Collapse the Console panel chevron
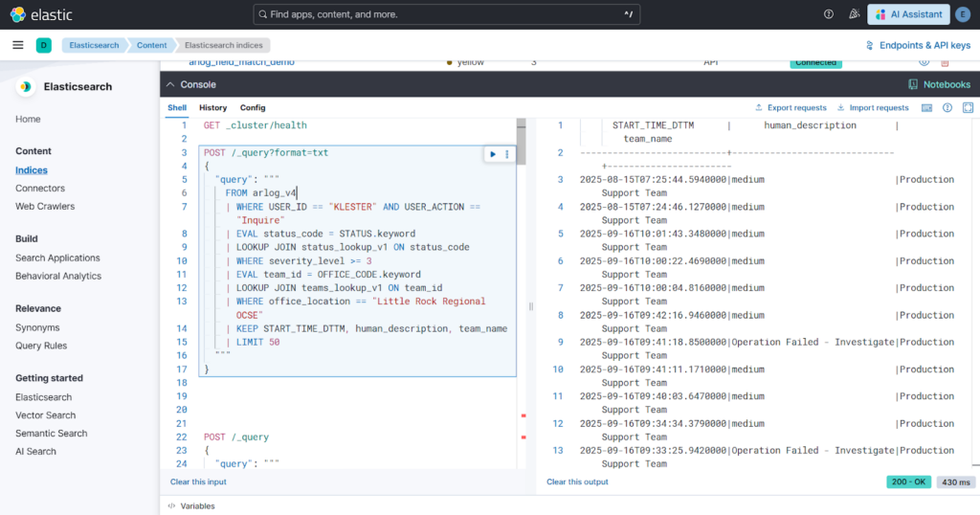The image size is (980, 515). [170, 84]
